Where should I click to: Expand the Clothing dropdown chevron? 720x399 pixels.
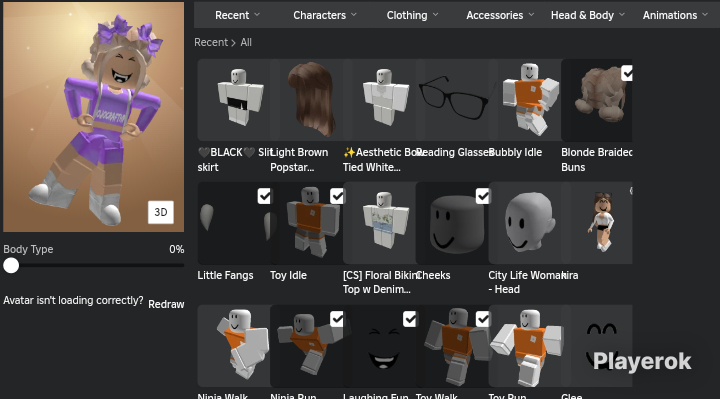(x=435, y=15)
